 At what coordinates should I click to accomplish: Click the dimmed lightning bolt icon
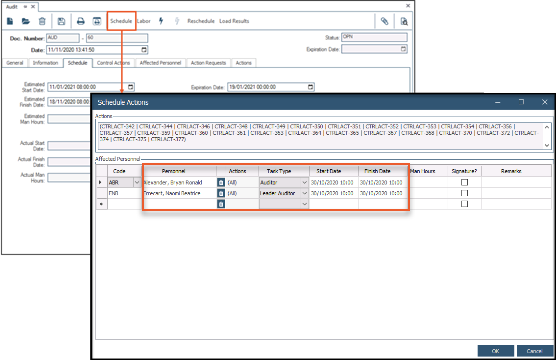[177, 21]
